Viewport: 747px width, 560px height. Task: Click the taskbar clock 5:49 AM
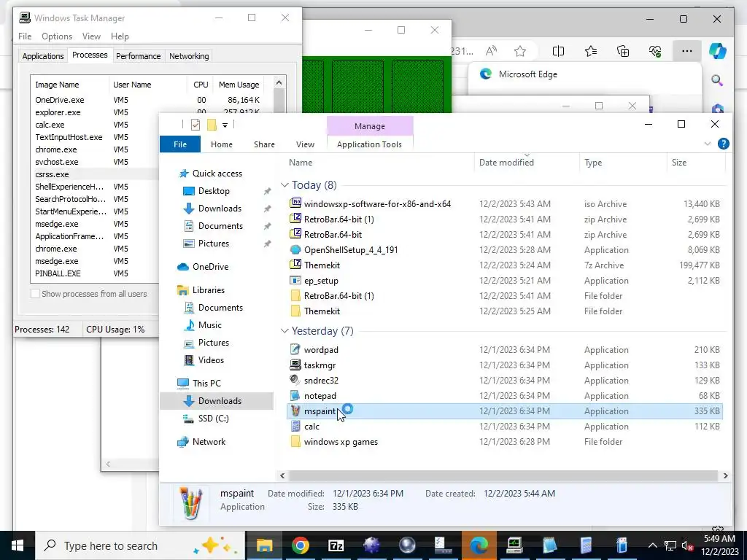(x=719, y=539)
